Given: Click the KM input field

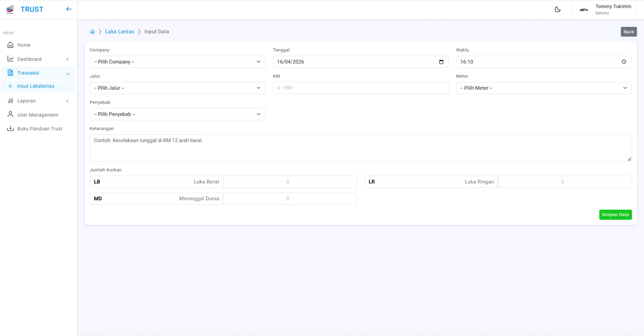Looking at the screenshot, I should pyautogui.click(x=360, y=88).
